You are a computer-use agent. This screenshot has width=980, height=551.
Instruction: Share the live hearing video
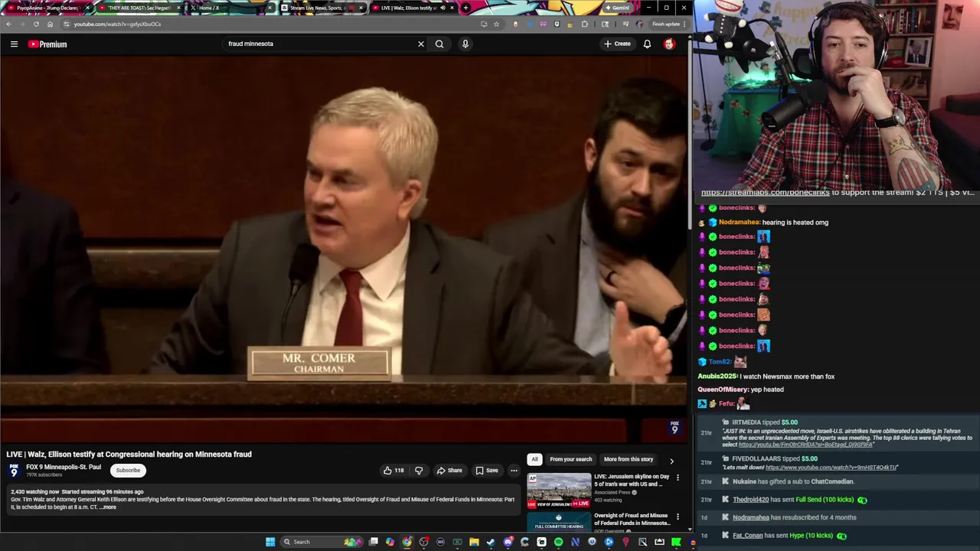coord(449,471)
